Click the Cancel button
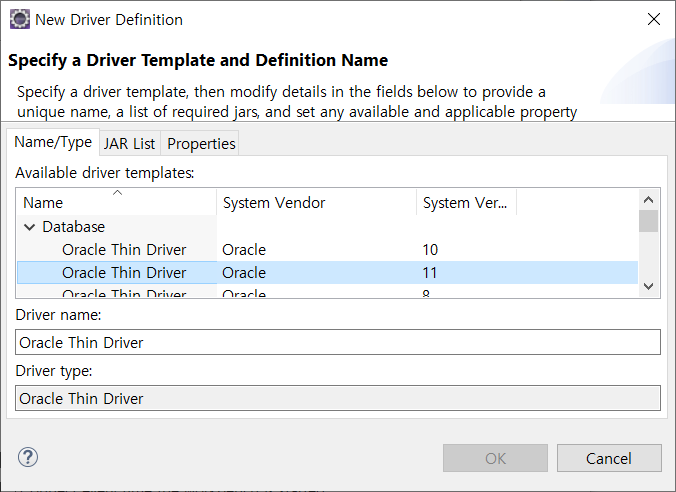 tap(609, 458)
